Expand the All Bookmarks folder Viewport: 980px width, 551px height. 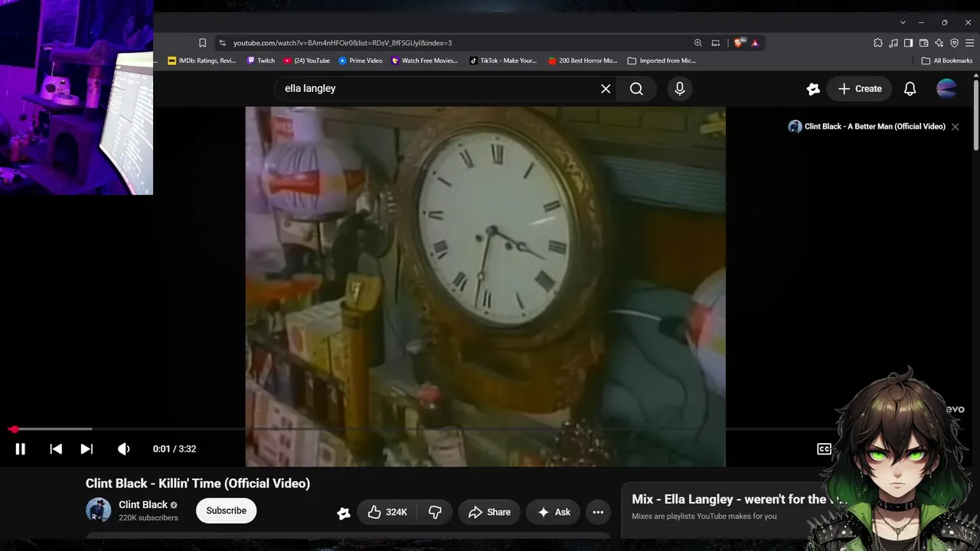(x=947, y=60)
